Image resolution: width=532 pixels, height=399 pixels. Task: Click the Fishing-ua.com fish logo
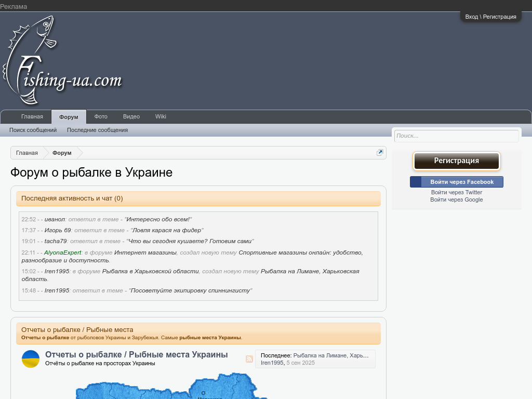coord(62,61)
